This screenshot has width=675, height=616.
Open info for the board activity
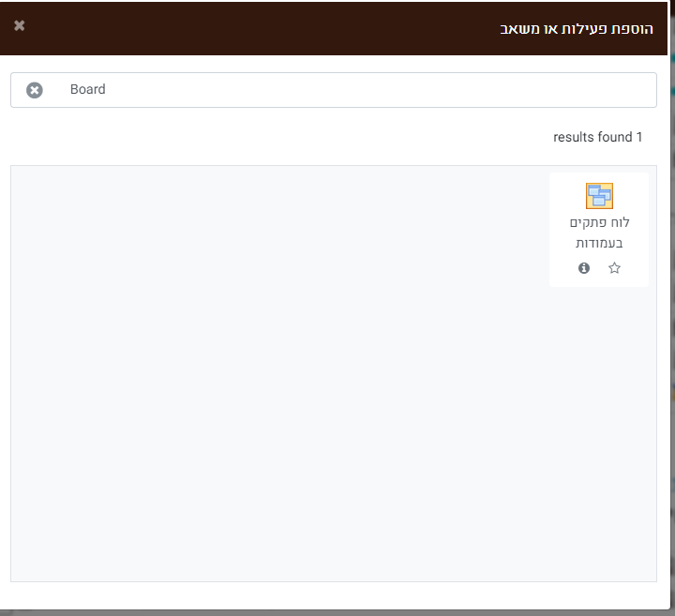click(584, 268)
